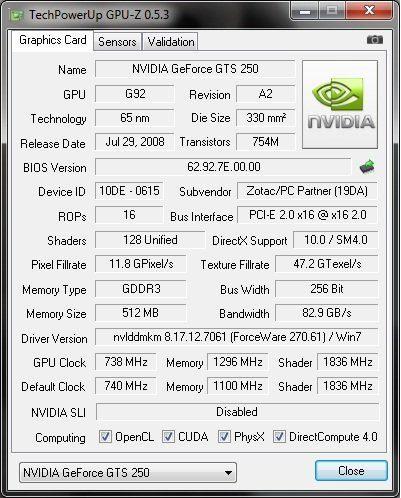Click the Device ID field
401x498 pixels.
pyautogui.click(x=129, y=191)
